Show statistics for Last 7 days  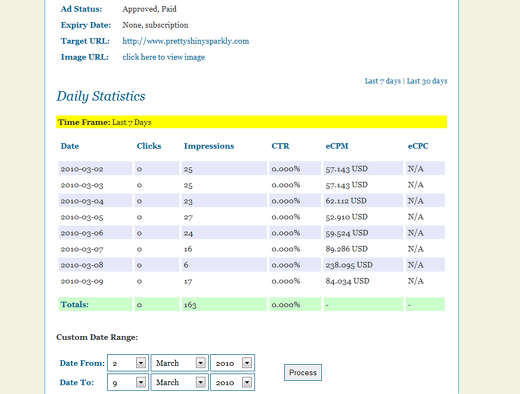pyautogui.click(x=382, y=81)
